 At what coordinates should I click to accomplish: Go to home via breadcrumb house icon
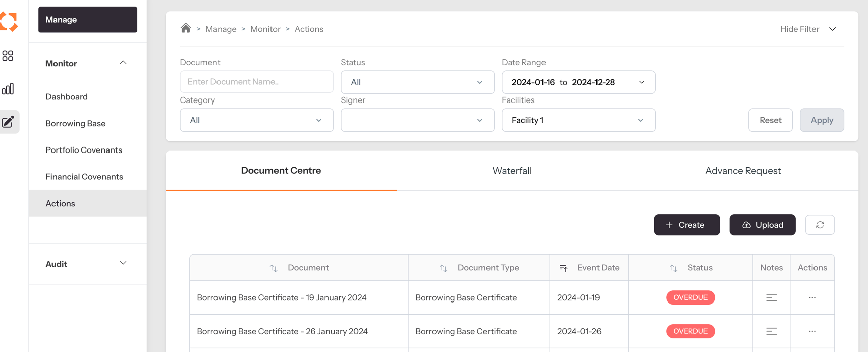[x=186, y=28]
